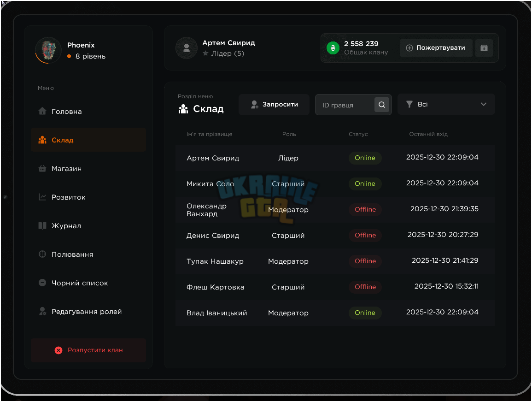Click the Головна home icon
The height and width of the screenshot is (402, 532).
[42, 111]
